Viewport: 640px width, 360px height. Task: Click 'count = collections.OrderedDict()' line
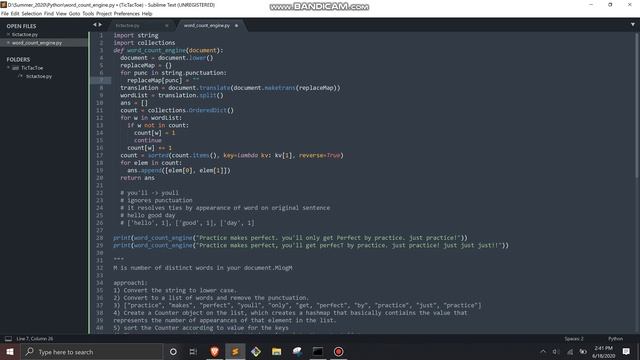point(177,110)
